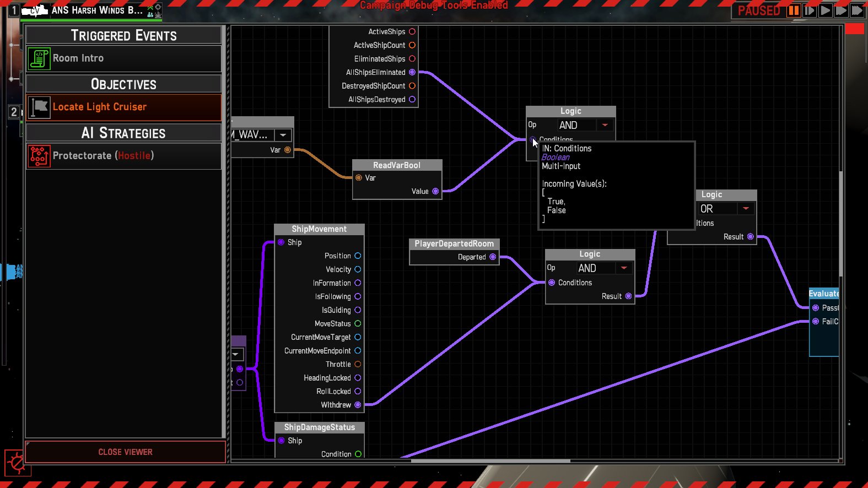868x488 pixels.
Task: Click the red square beside the graph
Action: [x=854, y=29]
